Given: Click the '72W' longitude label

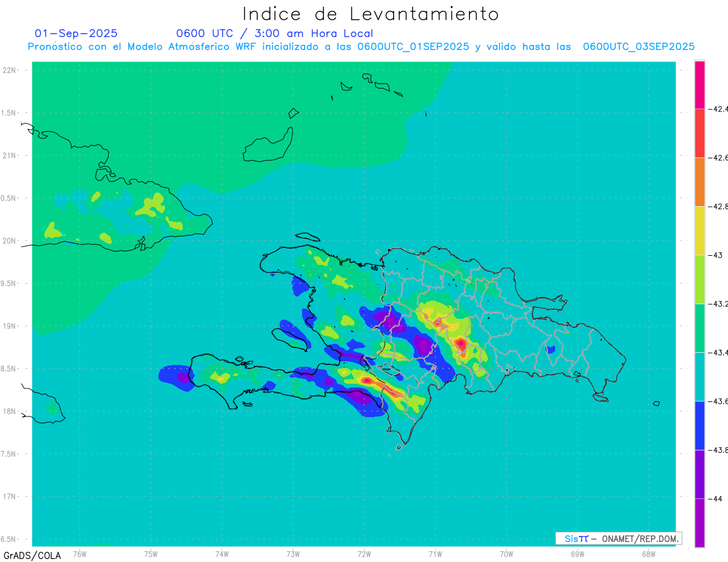Looking at the screenshot, I should point(364,554).
